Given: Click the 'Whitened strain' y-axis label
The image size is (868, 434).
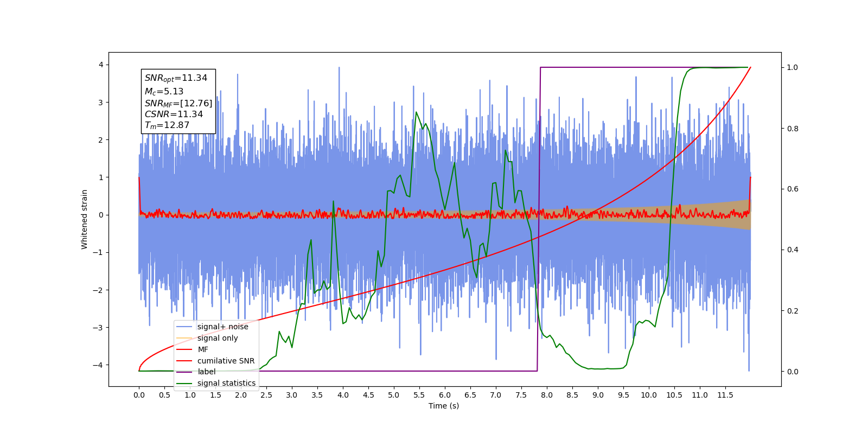Looking at the screenshot, I should click(x=85, y=219).
